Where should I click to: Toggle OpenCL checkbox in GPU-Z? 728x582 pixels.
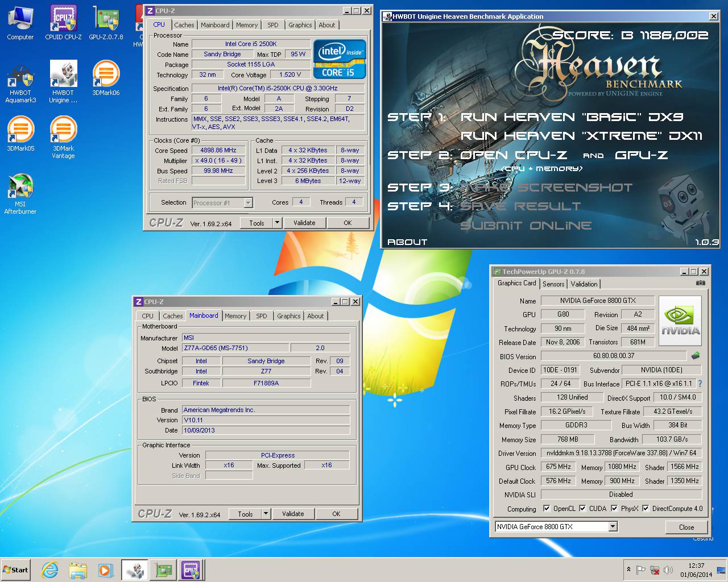pos(547,509)
